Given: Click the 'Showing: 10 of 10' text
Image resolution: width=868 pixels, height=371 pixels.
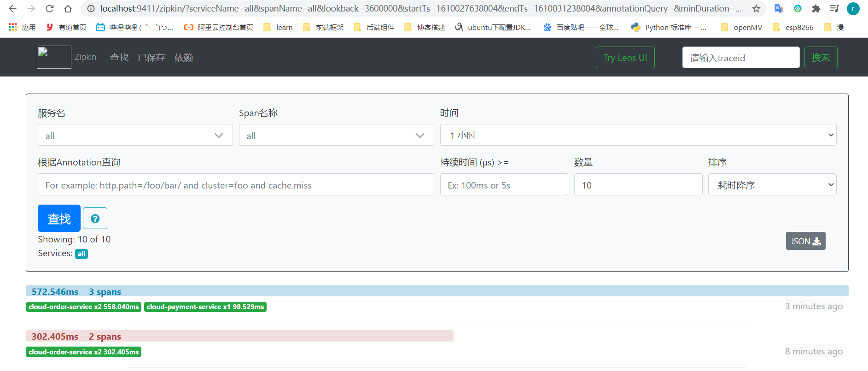Looking at the screenshot, I should (74, 239).
